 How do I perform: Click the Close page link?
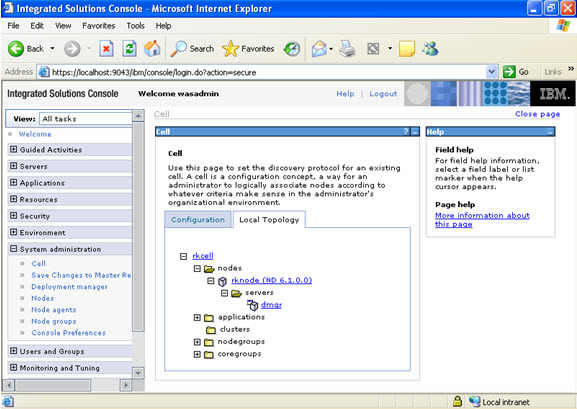click(x=538, y=114)
